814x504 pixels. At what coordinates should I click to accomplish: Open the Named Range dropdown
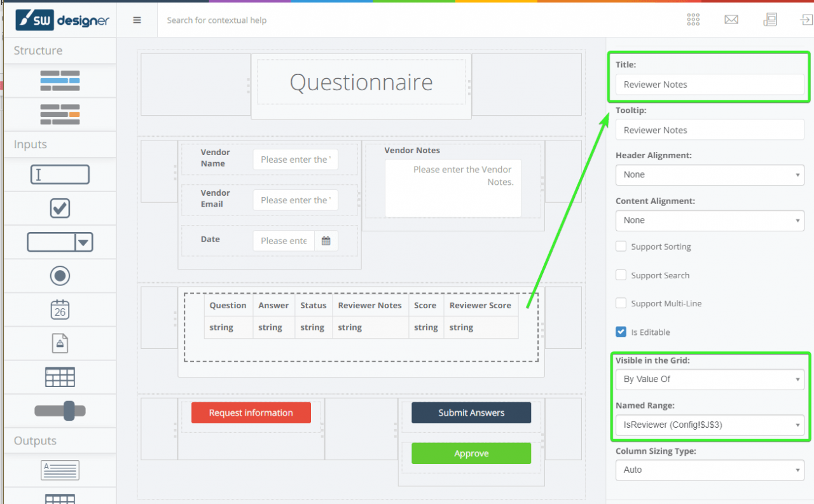tap(710, 425)
